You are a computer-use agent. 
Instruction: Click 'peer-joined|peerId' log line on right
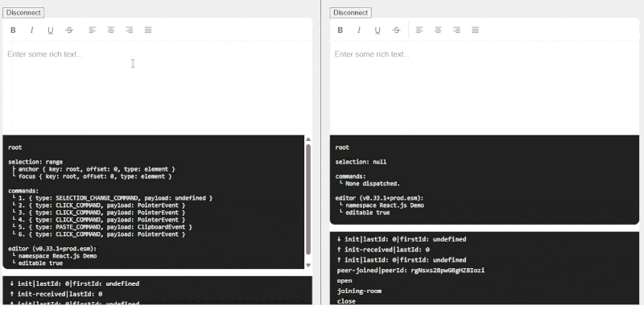tap(411, 271)
